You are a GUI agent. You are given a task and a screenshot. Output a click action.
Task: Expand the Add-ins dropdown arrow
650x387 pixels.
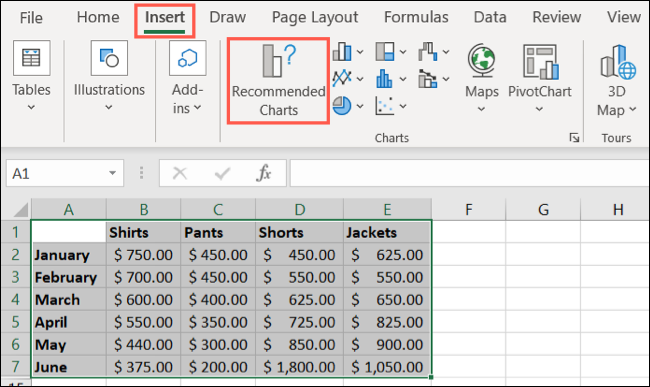(198, 108)
